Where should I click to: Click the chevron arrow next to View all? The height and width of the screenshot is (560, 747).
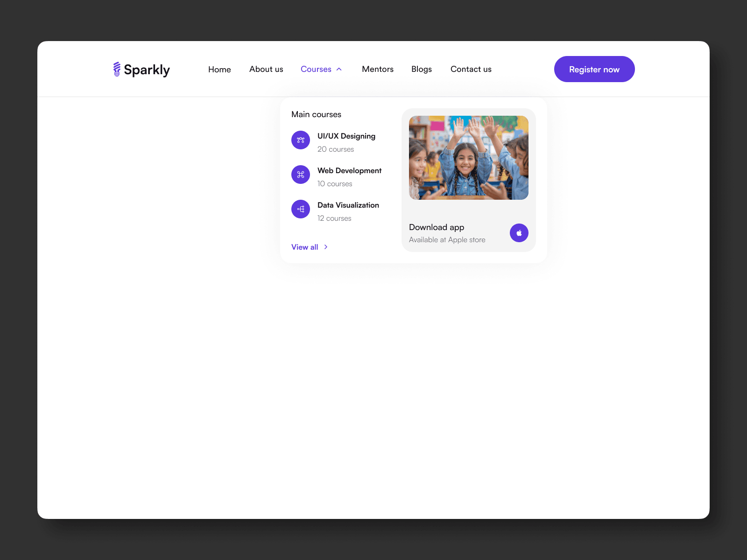click(326, 247)
